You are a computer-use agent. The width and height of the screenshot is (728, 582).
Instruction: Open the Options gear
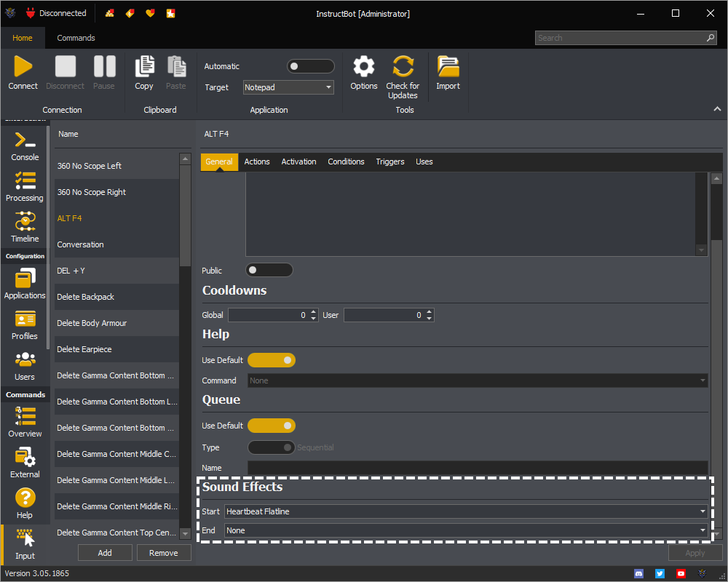pos(363,66)
